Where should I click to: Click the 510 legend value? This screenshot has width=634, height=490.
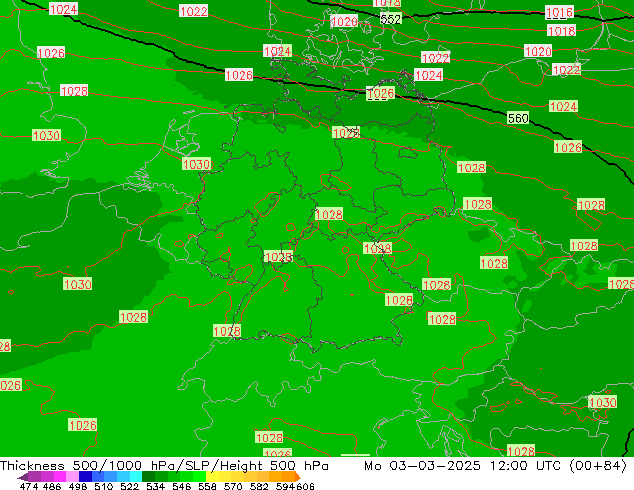tap(104, 486)
